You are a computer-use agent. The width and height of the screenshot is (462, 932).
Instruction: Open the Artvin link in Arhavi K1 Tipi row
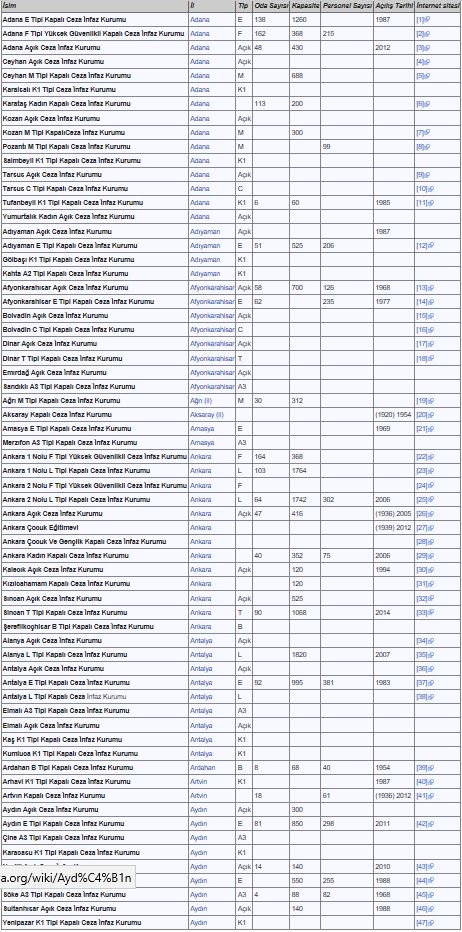199,782
